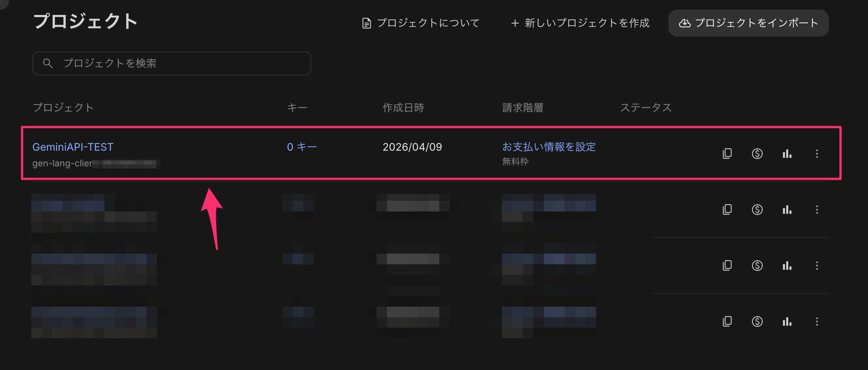View usage chart icon for GeminiAPI-TEST
The height and width of the screenshot is (370, 868).
point(787,154)
